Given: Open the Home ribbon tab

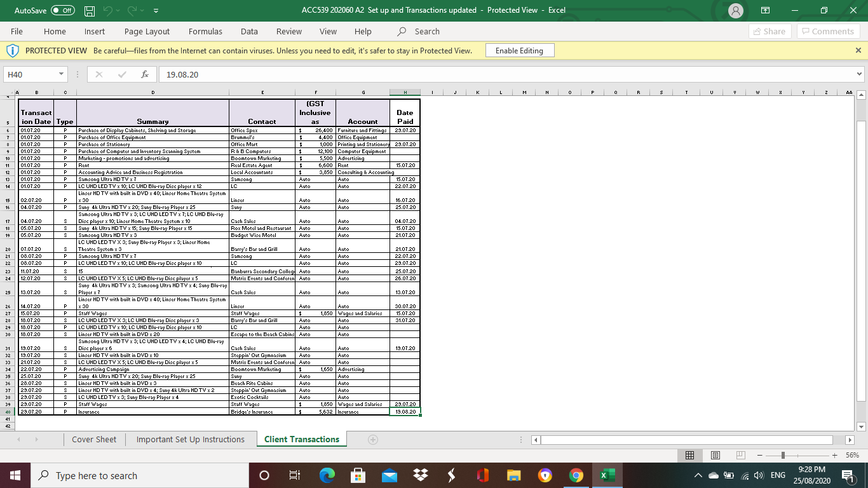Looking at the screenshot, I should 55,31.
